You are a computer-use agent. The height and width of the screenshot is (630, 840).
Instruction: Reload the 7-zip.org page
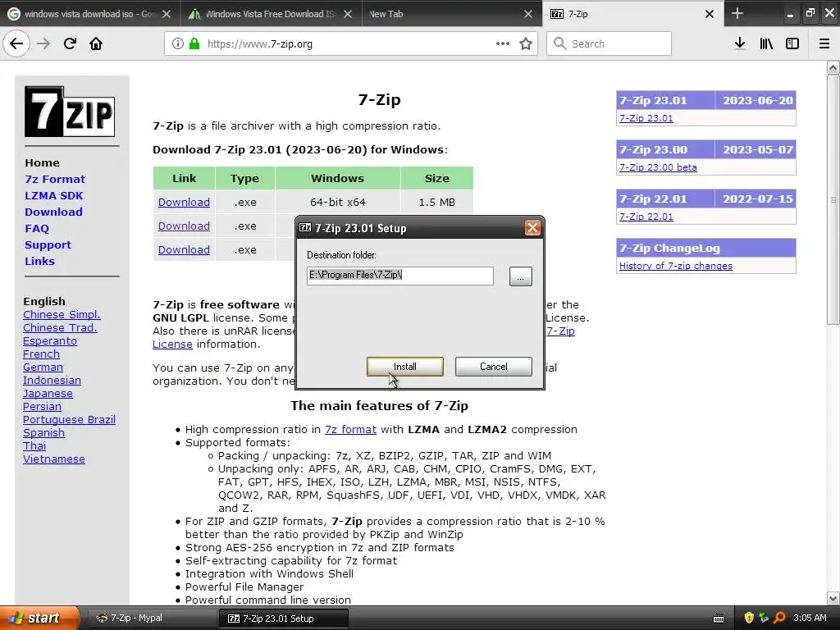[70, 43]
